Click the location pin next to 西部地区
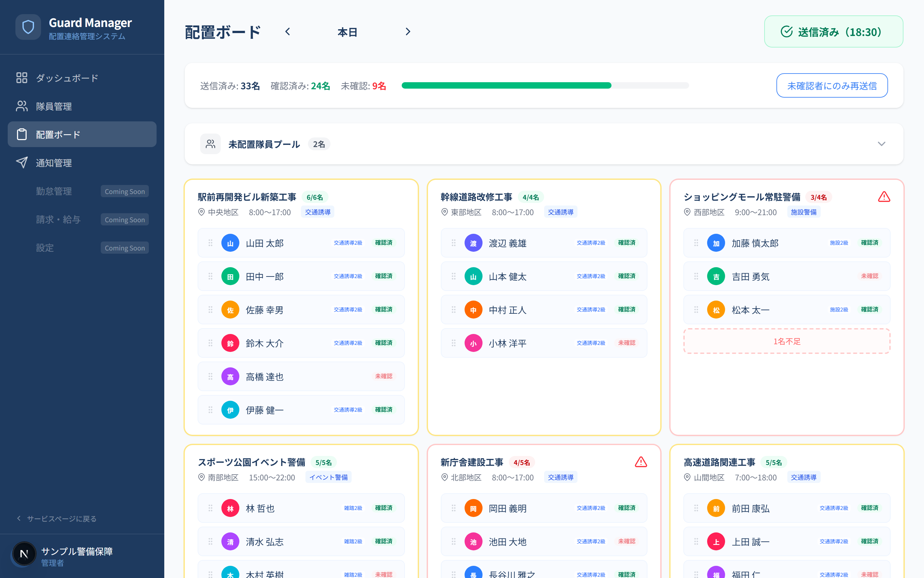The image size is (924, 578). [687, 212]
